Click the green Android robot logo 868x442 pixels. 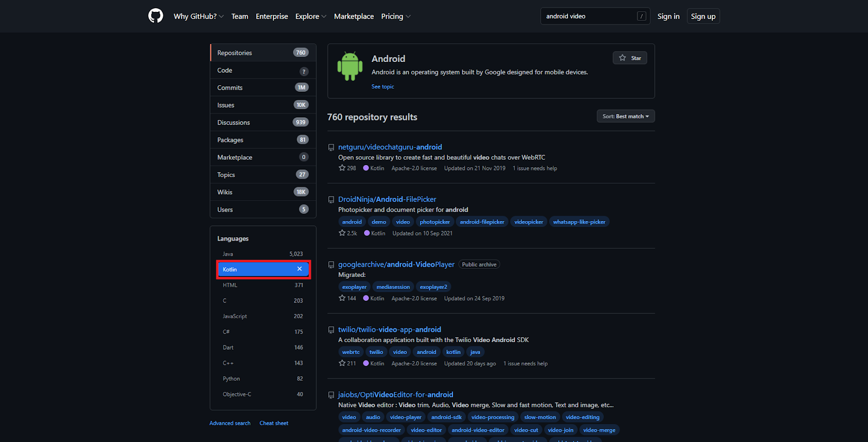point(350,66)
